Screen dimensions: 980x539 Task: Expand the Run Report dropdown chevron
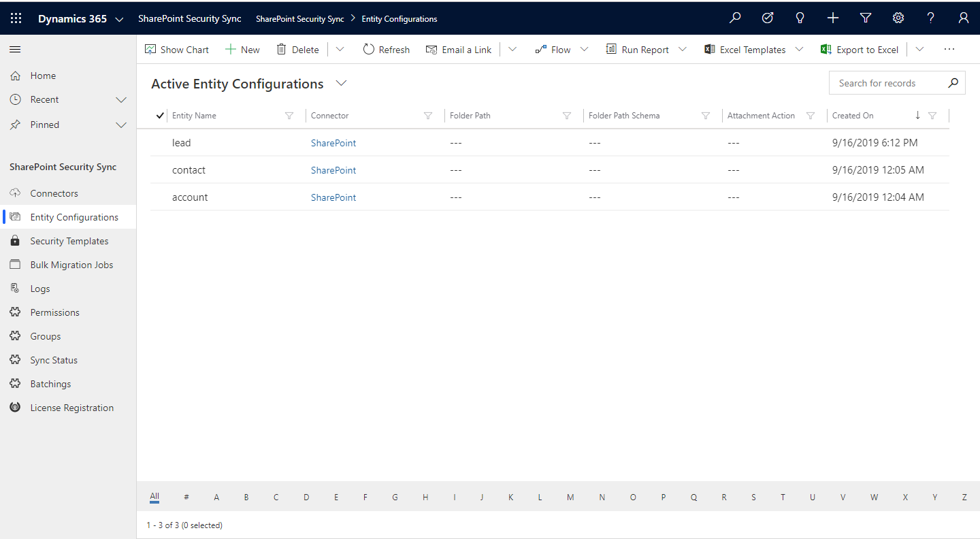(682, 49)
